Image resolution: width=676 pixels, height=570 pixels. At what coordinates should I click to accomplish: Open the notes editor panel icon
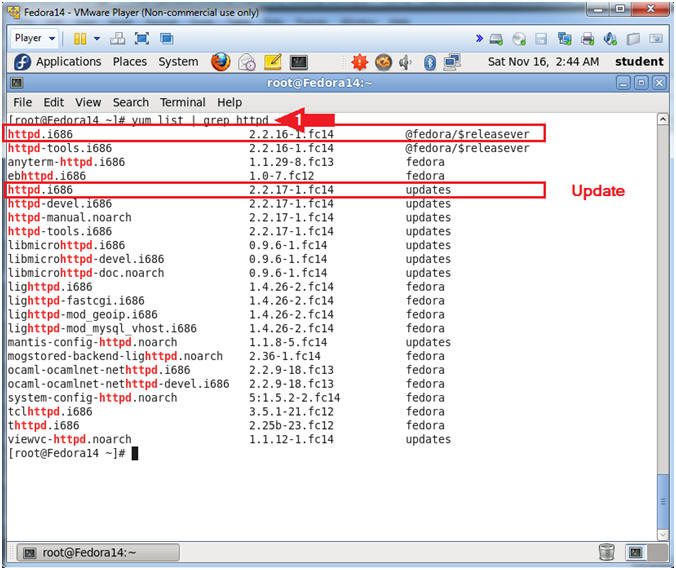coord(272,62)
